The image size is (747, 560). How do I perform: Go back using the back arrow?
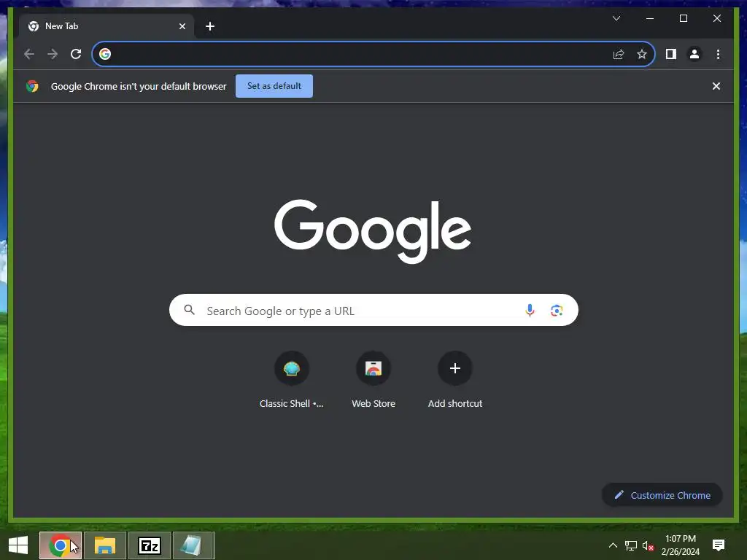tap(29, 54)
